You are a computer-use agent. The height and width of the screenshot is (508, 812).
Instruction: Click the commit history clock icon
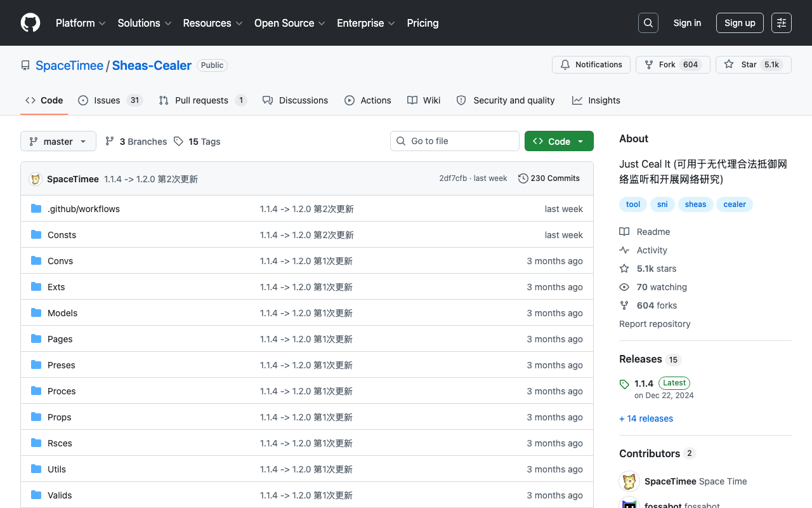[x=523, y=178]
